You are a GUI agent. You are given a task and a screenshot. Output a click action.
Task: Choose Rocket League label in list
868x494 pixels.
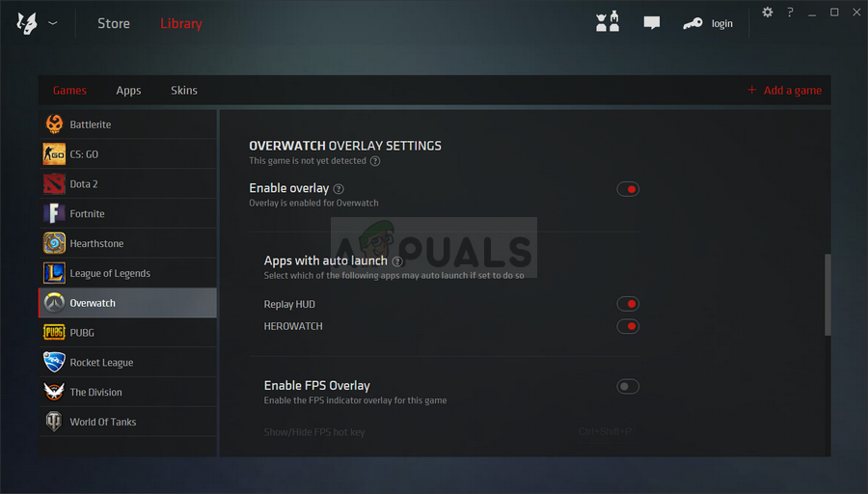pyautogui.click(x=101, y=363)
